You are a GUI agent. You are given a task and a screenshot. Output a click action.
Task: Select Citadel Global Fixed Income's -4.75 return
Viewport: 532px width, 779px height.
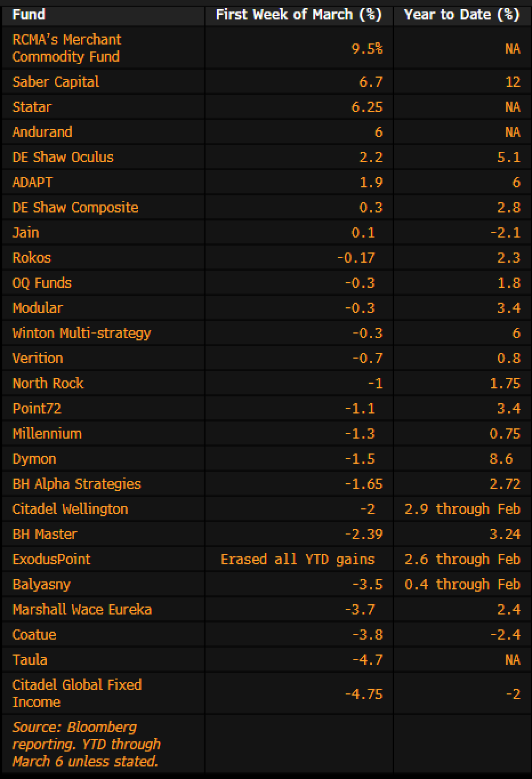[x=364, y=694]
